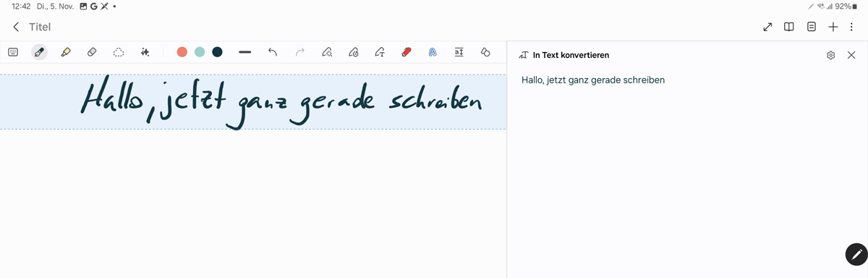
Task: Select the pen with clock icon
Action: 353,52
